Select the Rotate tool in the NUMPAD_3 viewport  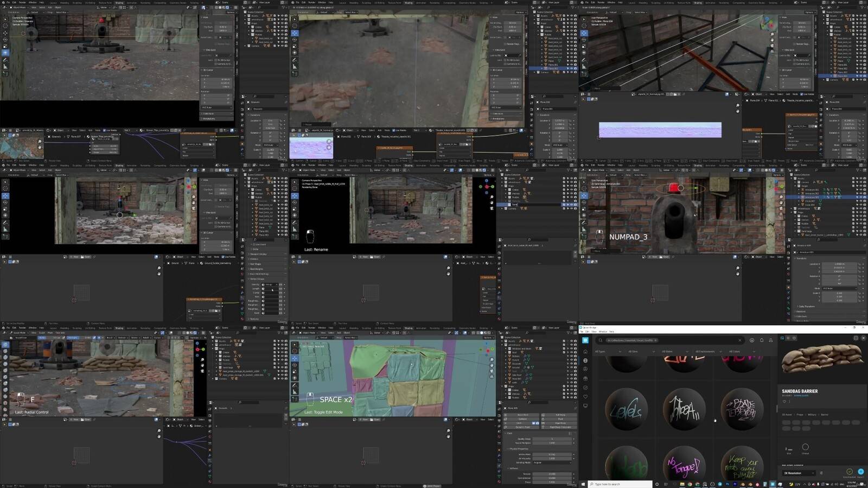click(584, 202)
